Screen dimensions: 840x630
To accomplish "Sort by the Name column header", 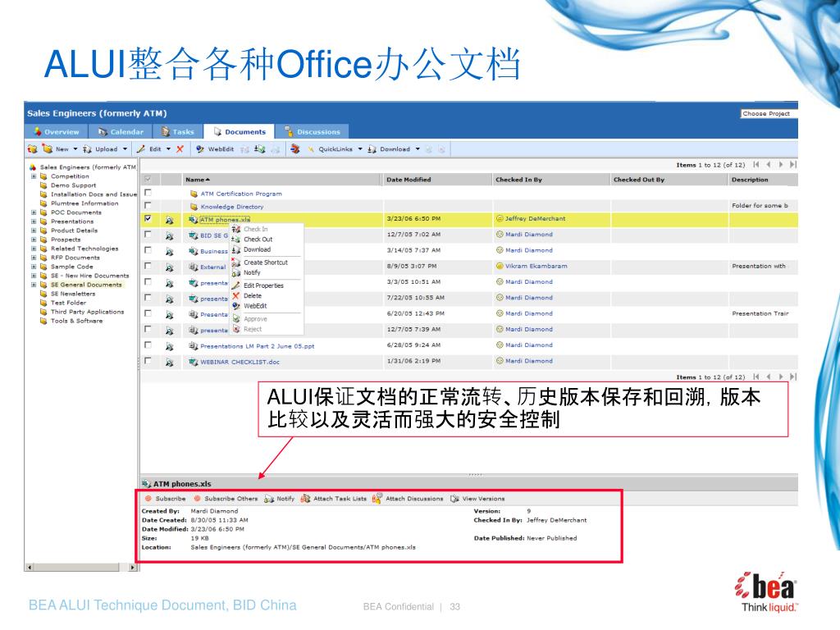I will pyautogui.click(x=198, y=180).
